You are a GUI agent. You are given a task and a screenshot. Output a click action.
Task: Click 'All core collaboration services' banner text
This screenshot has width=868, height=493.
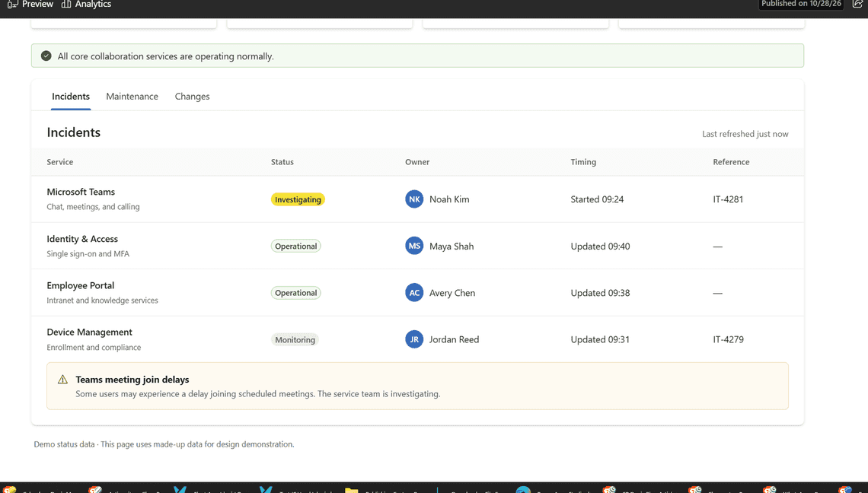(x=165, y=56)
